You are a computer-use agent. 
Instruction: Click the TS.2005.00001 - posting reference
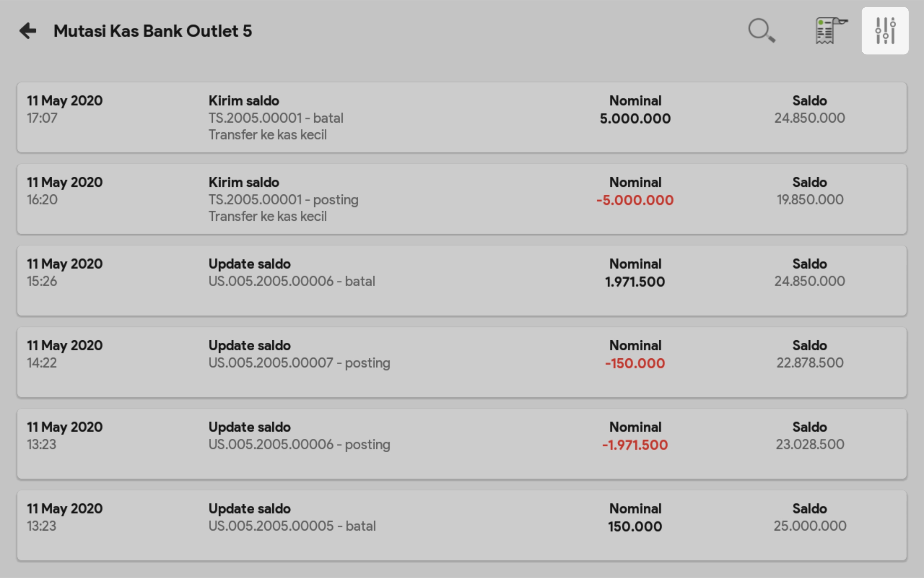click(x=283, y=200)
